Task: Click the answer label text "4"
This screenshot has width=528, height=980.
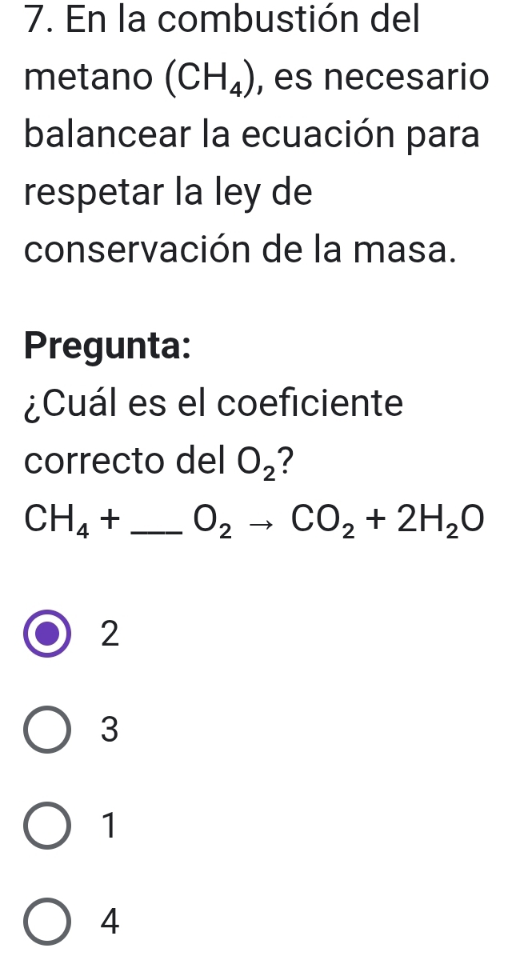Action: coord(110,921)
